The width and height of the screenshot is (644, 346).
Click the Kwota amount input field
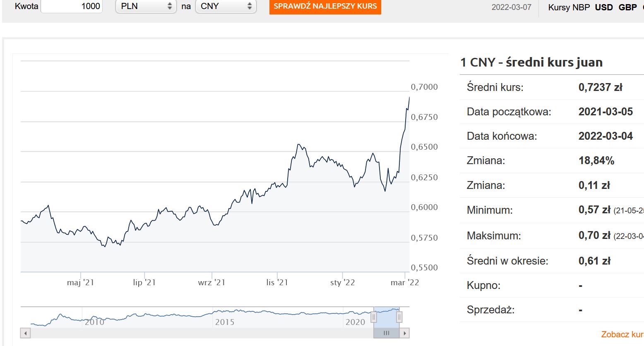[72, 6]
